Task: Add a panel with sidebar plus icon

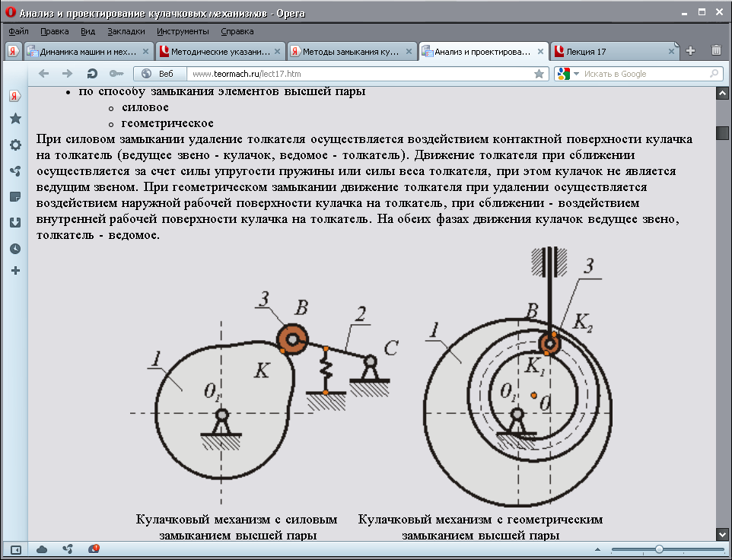Action: pyautogui.click(x=15, y=270)
